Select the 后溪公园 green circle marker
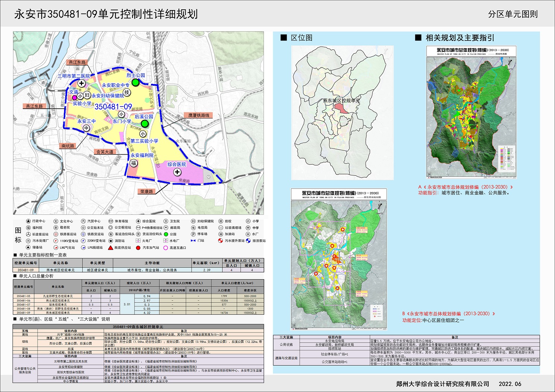The width and height of the screenshot is (555, 392). pos(145,123)
